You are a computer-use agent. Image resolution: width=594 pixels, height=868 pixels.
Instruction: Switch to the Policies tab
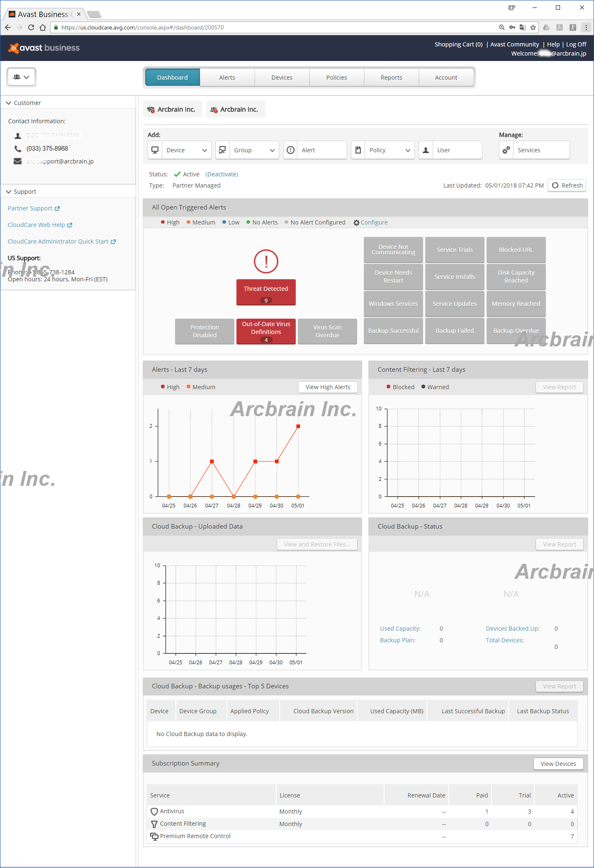(x=337, y=78)
